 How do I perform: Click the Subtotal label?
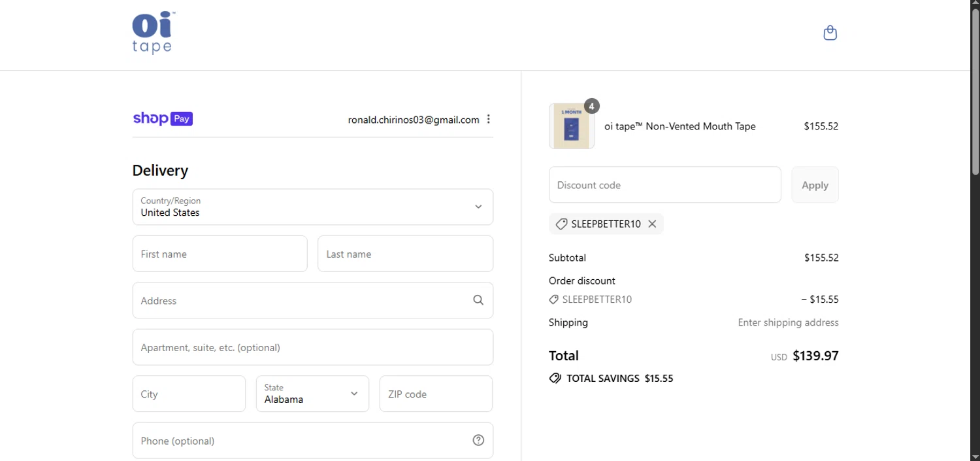click(567, 258)
